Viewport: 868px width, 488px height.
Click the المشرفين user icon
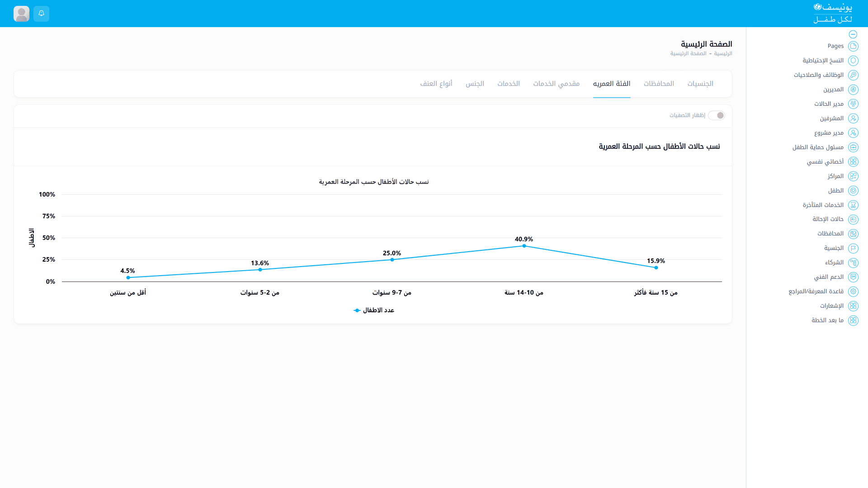tap(853, 118)
